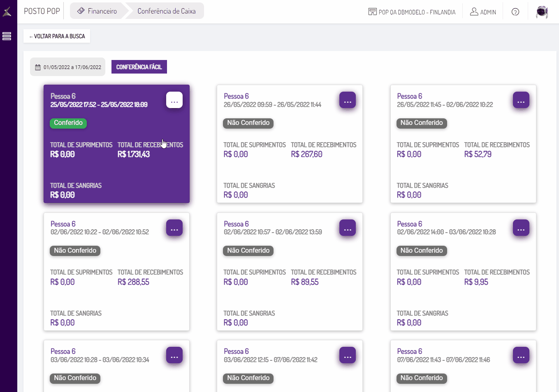
Task: Click the app logo in top-left corner
Action: tap(7, 12)
